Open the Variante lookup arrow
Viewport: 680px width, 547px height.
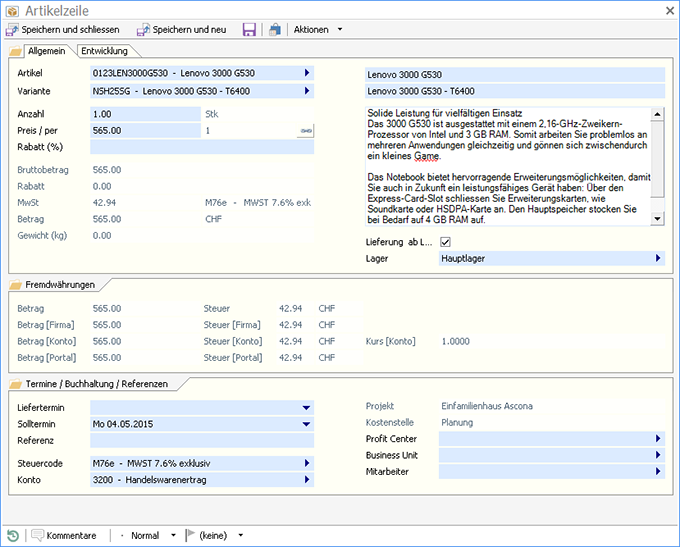tap(307, 91)
